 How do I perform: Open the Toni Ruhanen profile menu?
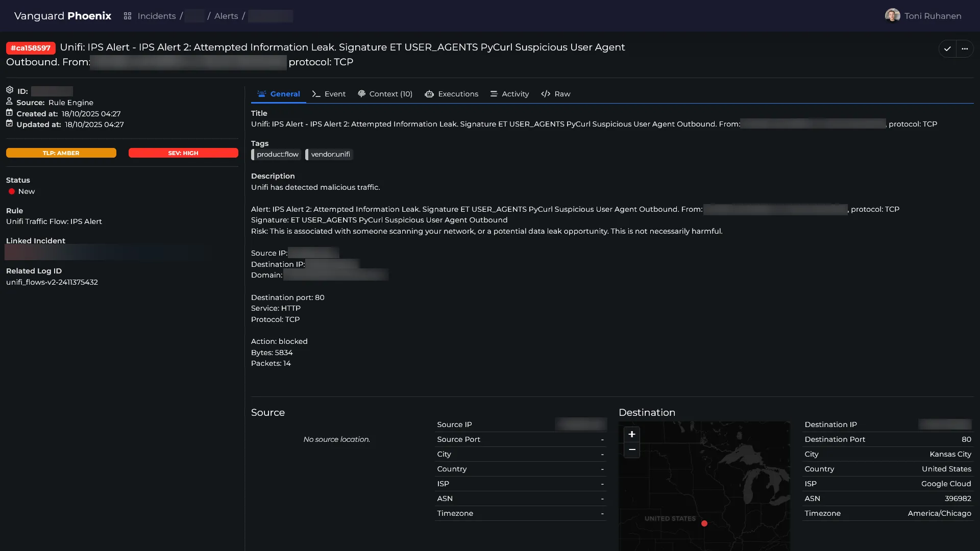[x=923, y=16]
